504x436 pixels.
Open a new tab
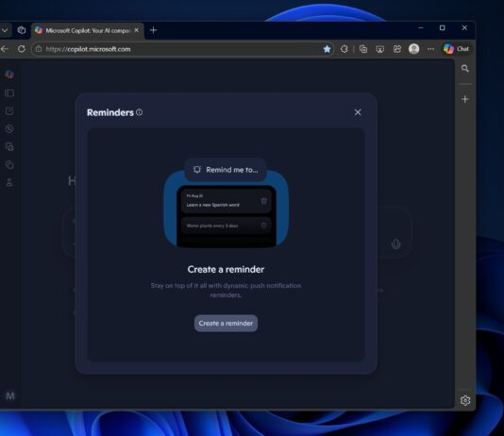click(153, 30)
